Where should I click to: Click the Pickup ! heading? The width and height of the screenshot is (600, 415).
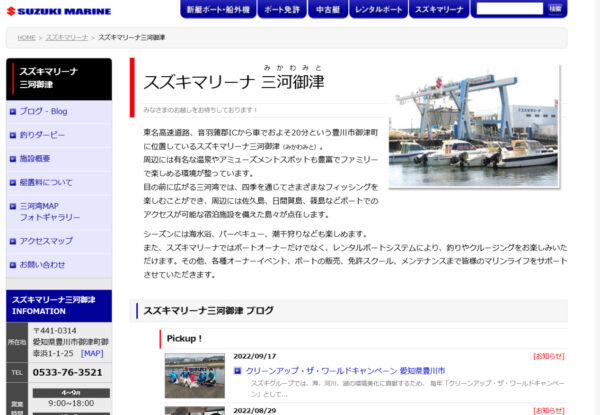184,339
